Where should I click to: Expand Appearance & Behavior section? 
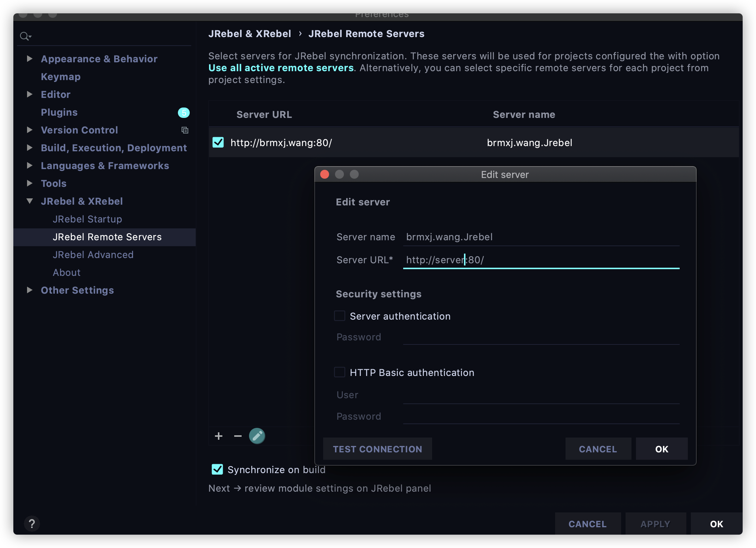(x=30, y=59)
